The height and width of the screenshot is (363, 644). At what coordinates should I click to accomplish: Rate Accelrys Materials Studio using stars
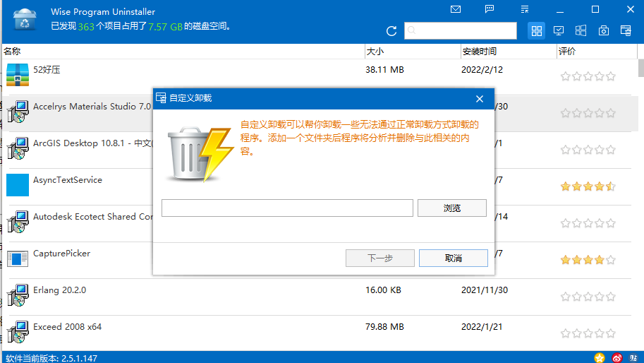[x=588, y=112]
